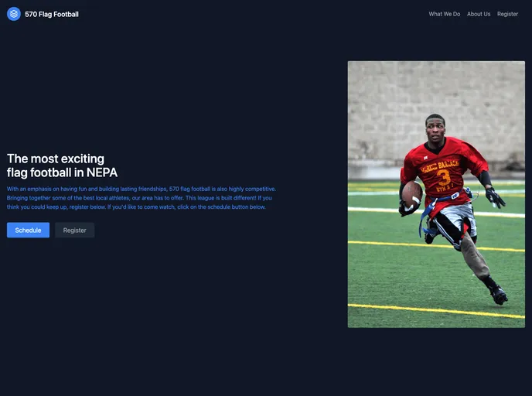Click the blue Schedule button
Viewport: 532px width, 396px height.
[x=28, y=230]
